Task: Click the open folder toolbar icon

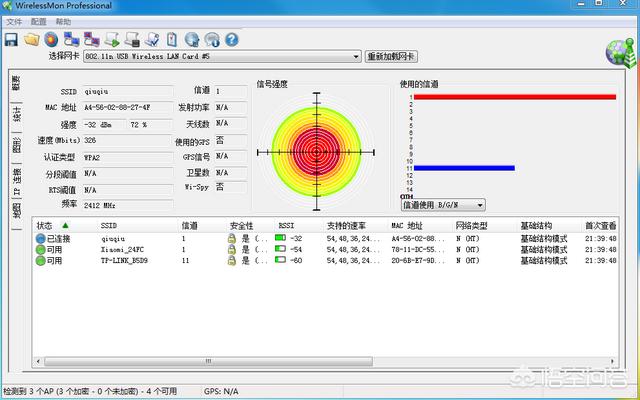Action: (31, 39)
